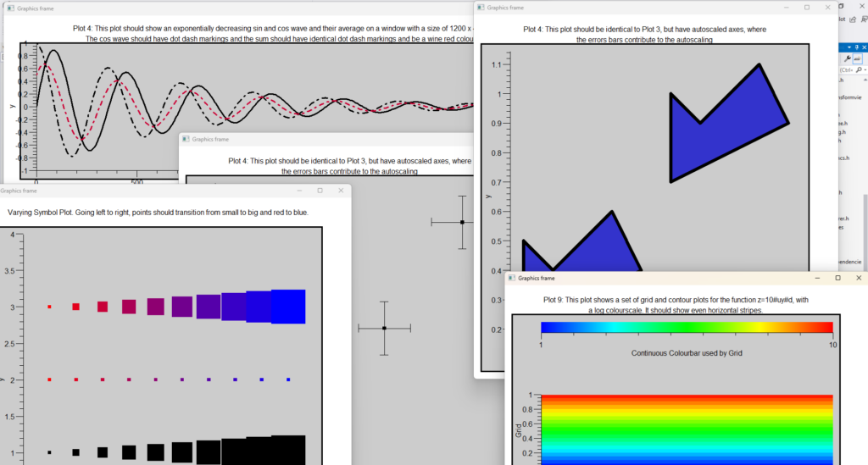The height and width of the screenshot is (465, 868).
Task: Select the truncated 'endencie' item in the file list
Action: tap(852, 261)
